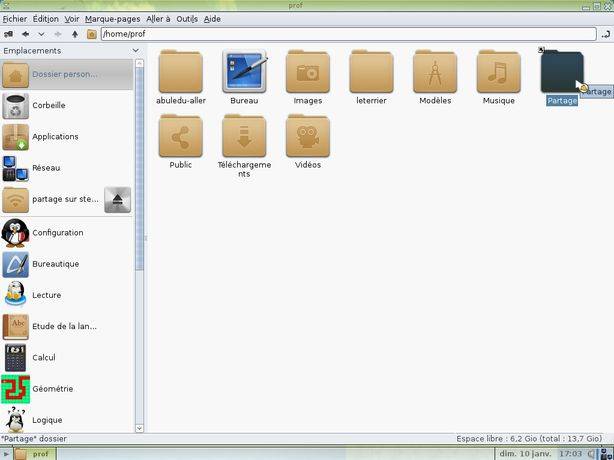Open the history dropdown arrow in toolbar

[41, 34]
